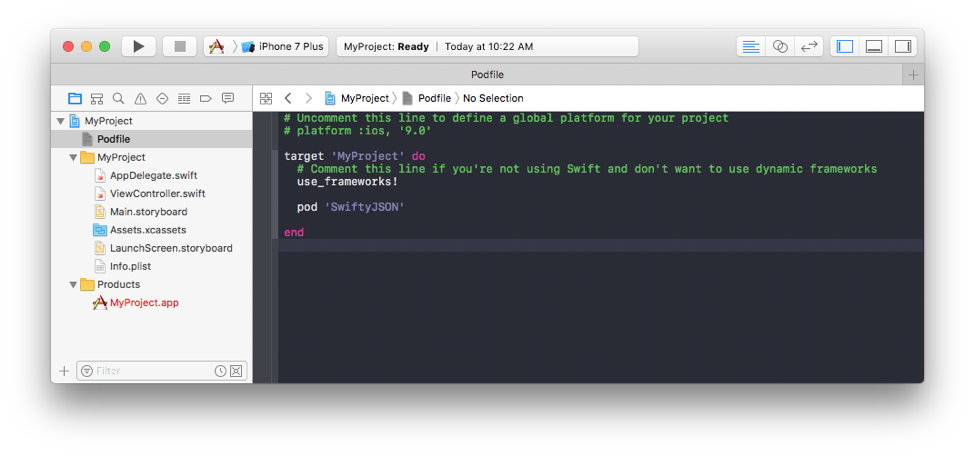Collapse the MyProject root project triangle

click(x=60, y=121)
